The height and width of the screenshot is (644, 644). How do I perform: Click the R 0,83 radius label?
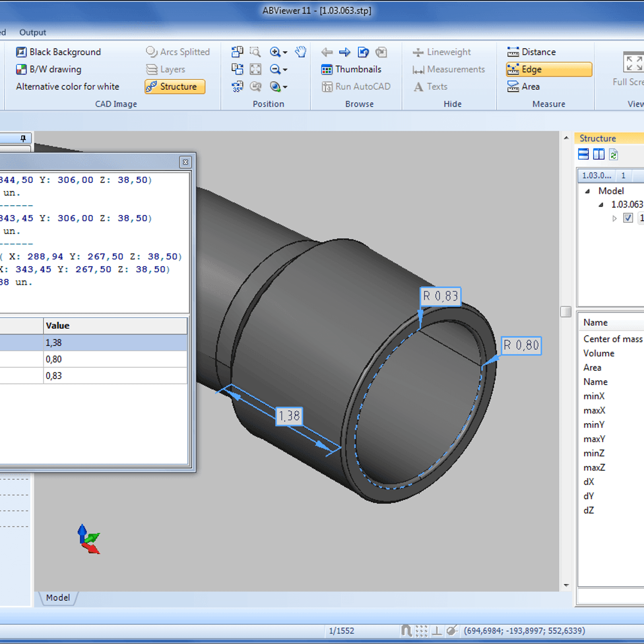[x=440, y=296]
